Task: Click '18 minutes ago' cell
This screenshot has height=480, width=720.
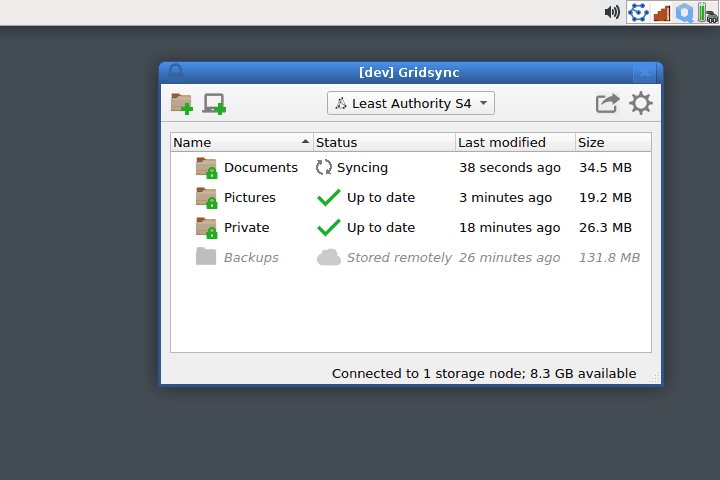Action: pos(510,227)
